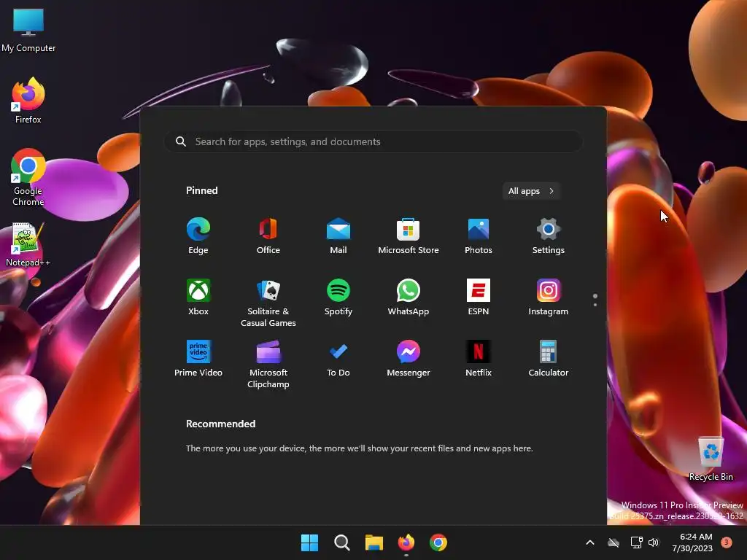Viewport: 747px width, 560px height.
Task: Open taskbar Search
Action: click(x=342, y=542)
